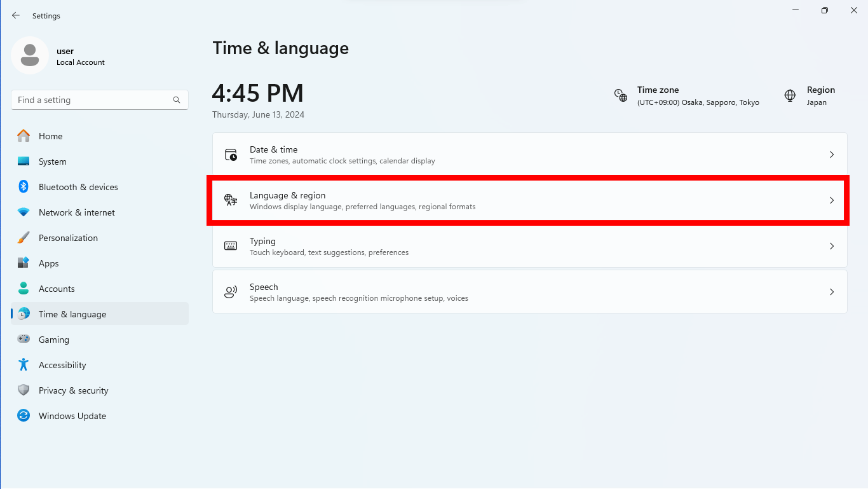This screenshot has height=489, width=868.
Task: Click the Time zone globe icon
Action: pyautogui.click(x=620, y=95)
